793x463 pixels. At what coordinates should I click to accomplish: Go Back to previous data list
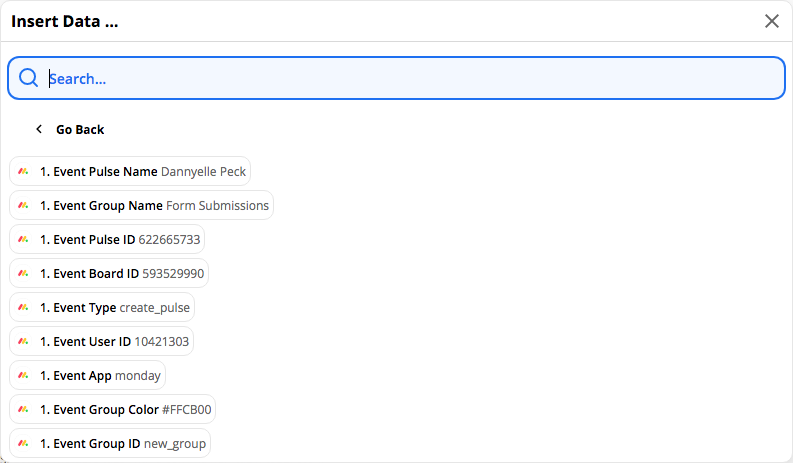(x=70, y=130)
